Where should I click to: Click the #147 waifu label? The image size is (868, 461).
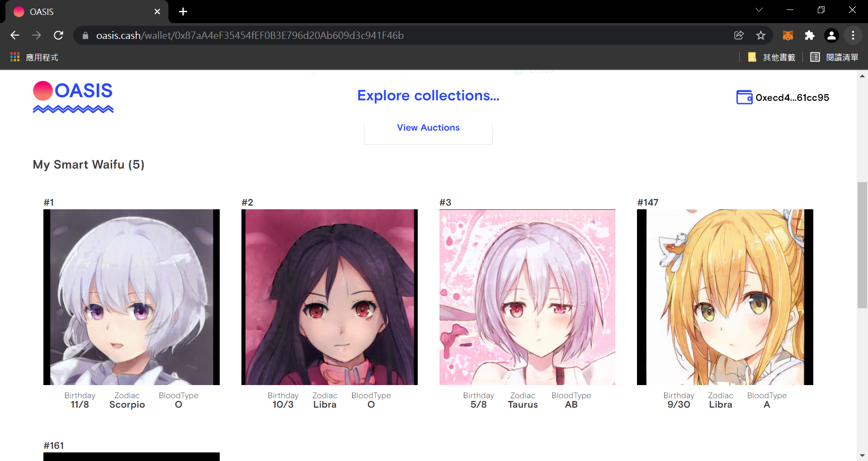[648, 202]
